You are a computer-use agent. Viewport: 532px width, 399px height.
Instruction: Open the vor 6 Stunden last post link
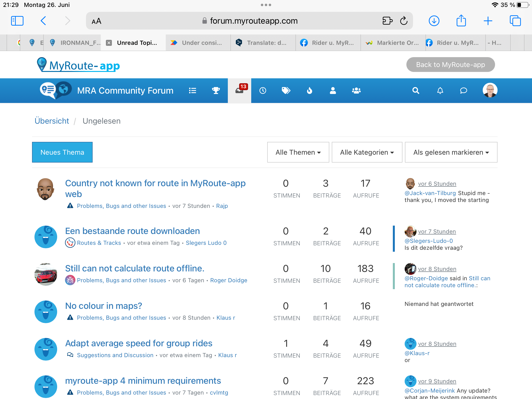(x=437, y=184)
